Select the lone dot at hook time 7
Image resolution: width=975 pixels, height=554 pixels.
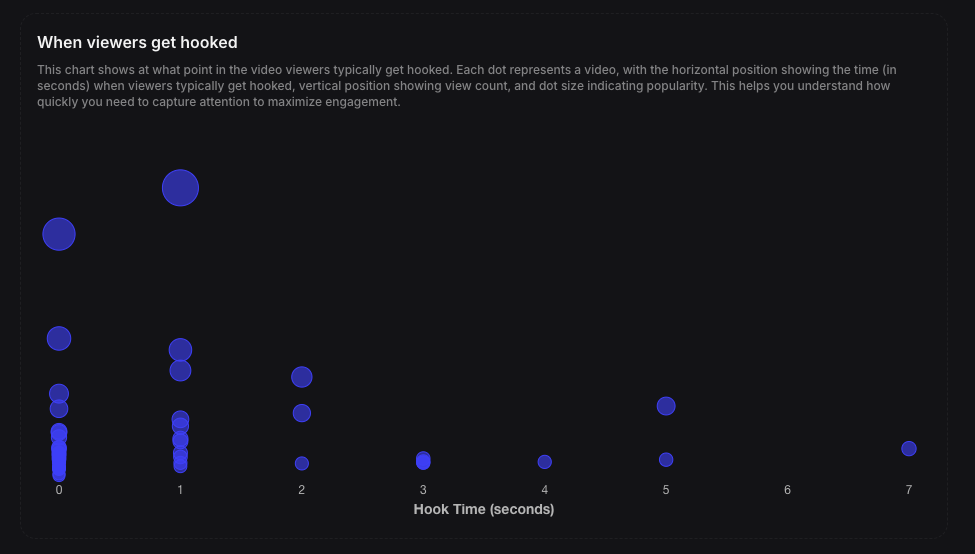(909, 448)
